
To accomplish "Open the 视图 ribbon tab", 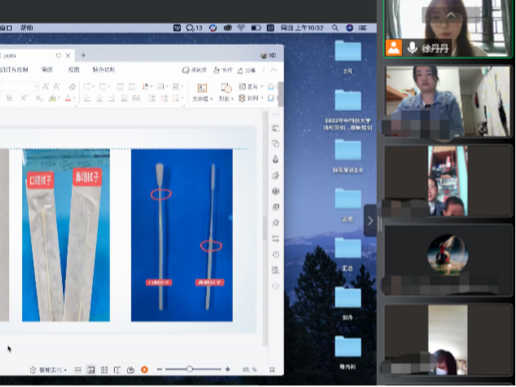I will coord(74,70).
